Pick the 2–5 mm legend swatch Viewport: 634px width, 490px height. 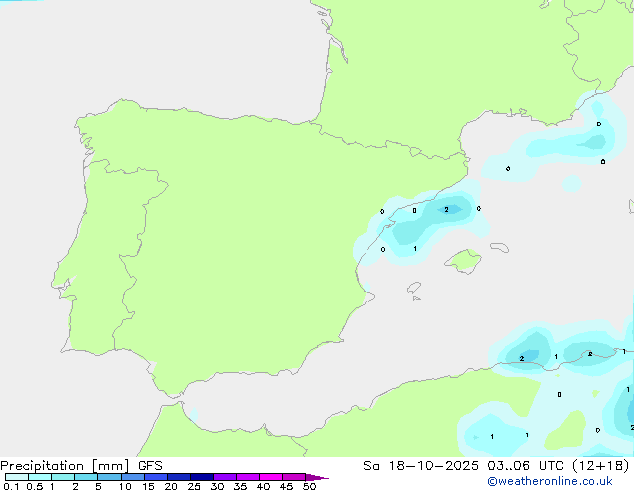pos(86,477)
